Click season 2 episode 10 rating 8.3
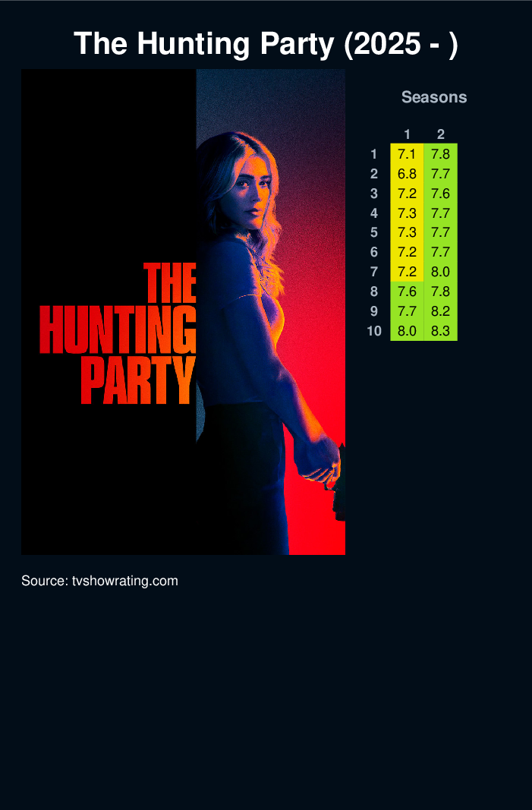Image resolution: width=532 pixels, height=810 pixels. (x=441, y=331)
